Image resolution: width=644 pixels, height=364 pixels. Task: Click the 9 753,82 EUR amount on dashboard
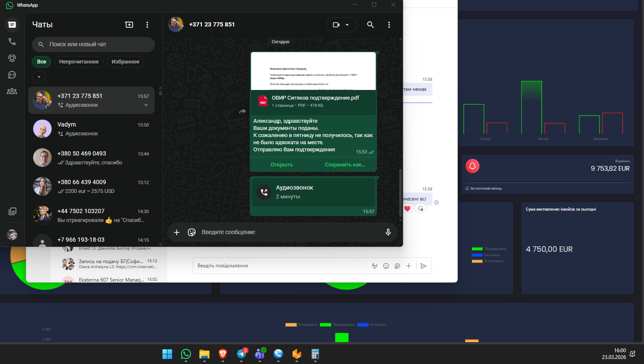(x=610, y=169)
